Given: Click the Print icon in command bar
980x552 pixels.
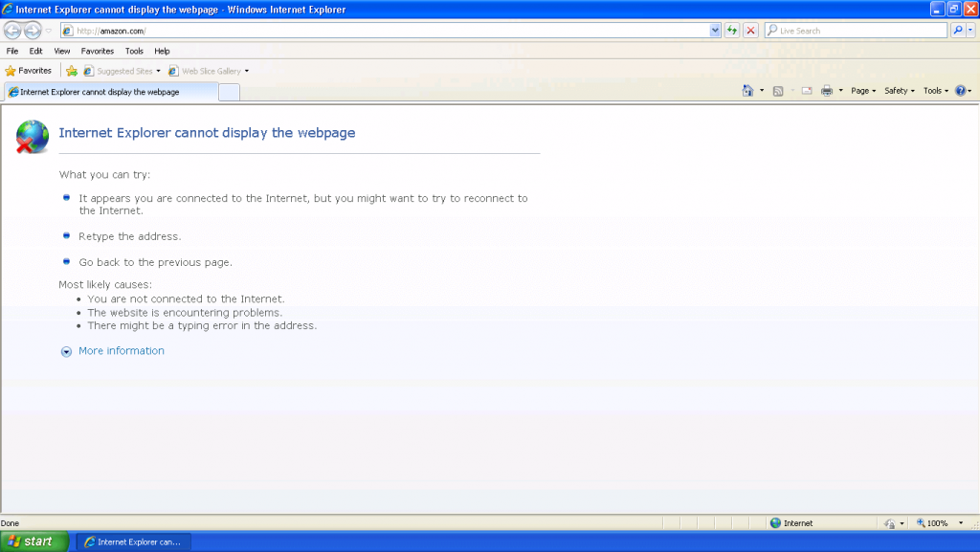Looking at the screenshot, I should 827,91.
